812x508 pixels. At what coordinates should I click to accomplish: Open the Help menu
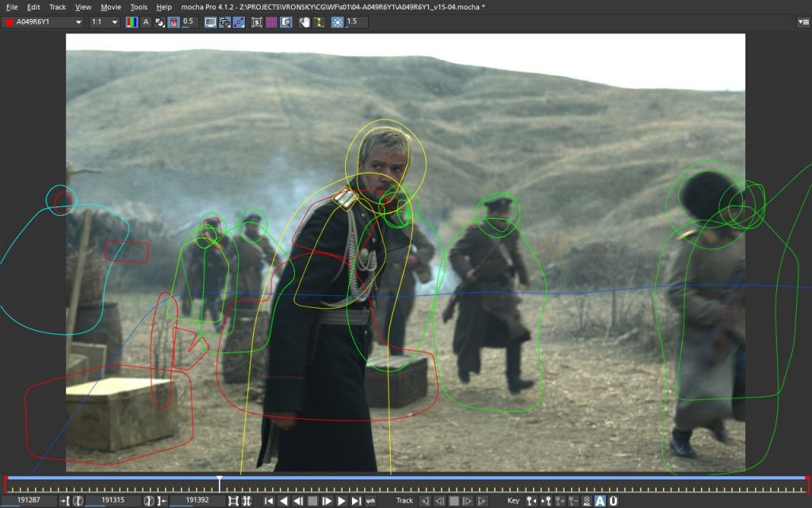[x=164, y=7]
